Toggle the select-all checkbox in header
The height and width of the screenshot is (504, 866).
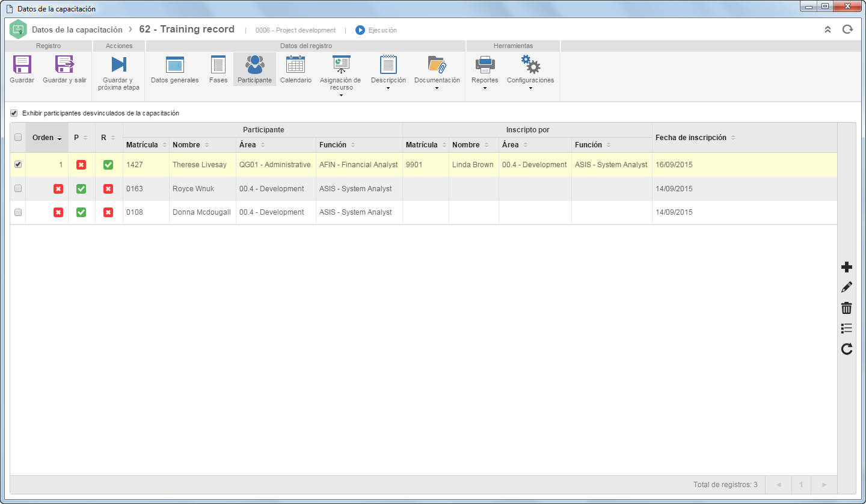click(18, 138)
